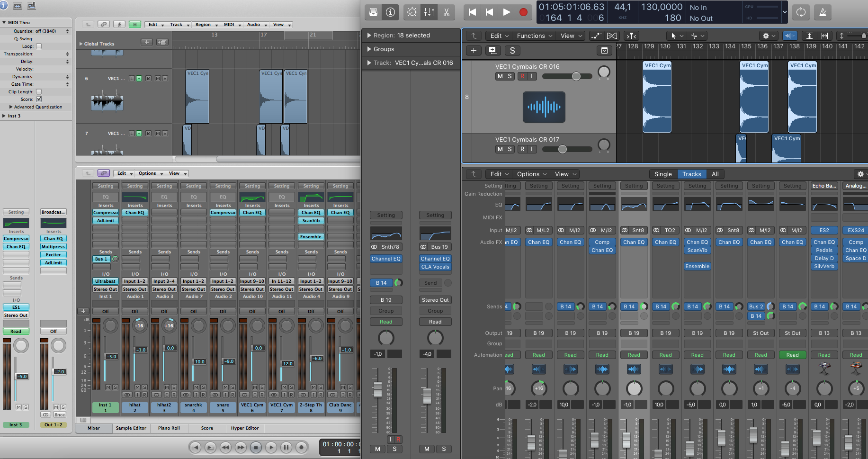The image size is (868, 459).
Task: Click the duplicate track icon
Action: tap(492, 51)
